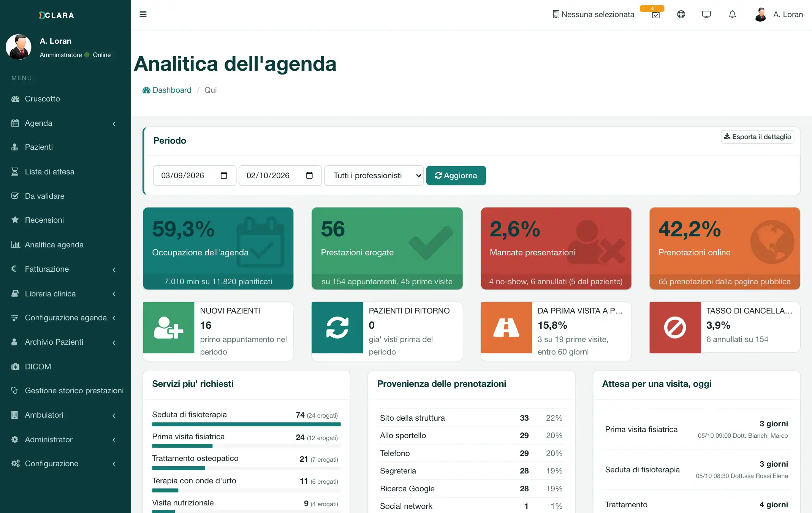Expand the Administrator submenu
This screenshot has height=513, width=812.
point(114,440)
